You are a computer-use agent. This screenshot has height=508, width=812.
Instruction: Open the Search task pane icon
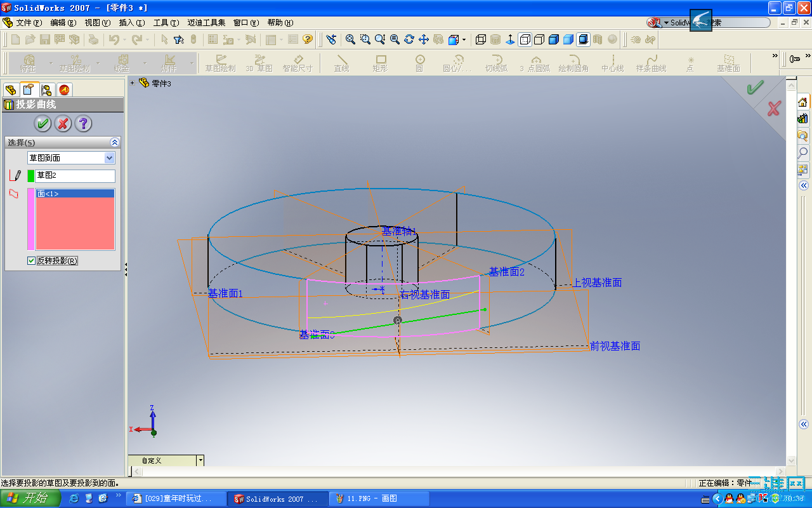[802, 152]
